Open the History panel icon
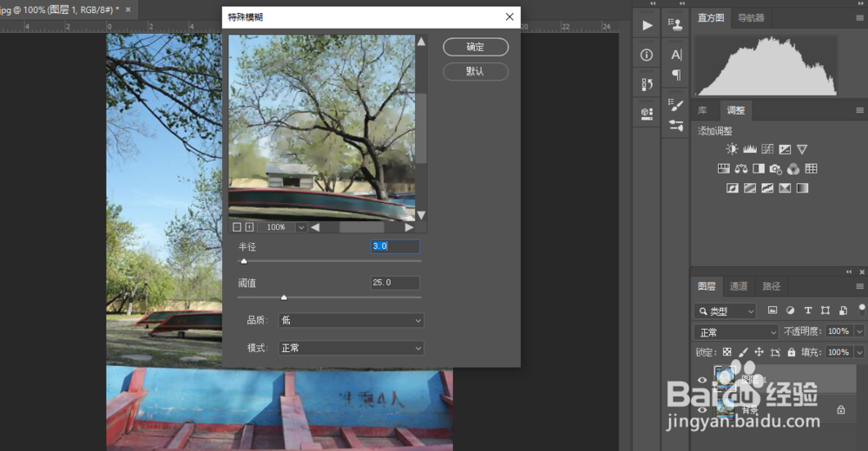868x451 pixels. [647, 85]
